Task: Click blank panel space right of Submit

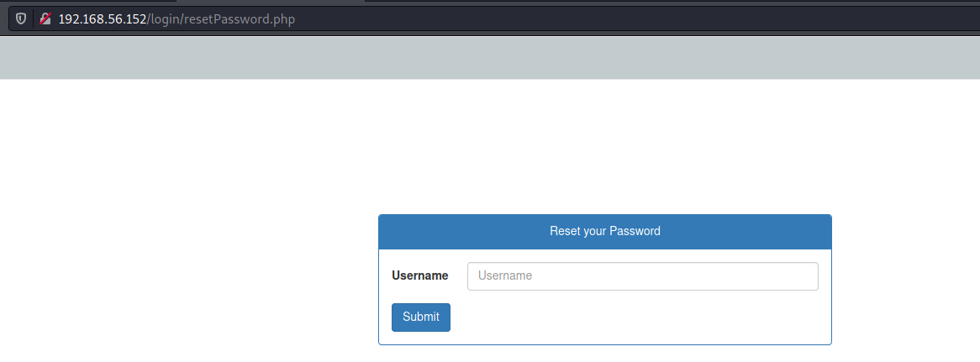Action: click(639, 317)
